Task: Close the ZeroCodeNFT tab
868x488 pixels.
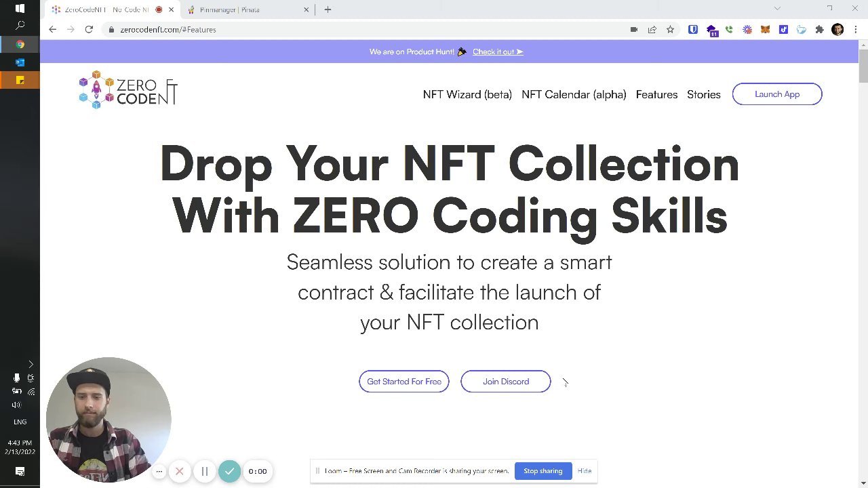Action: (x=171, y=9)
